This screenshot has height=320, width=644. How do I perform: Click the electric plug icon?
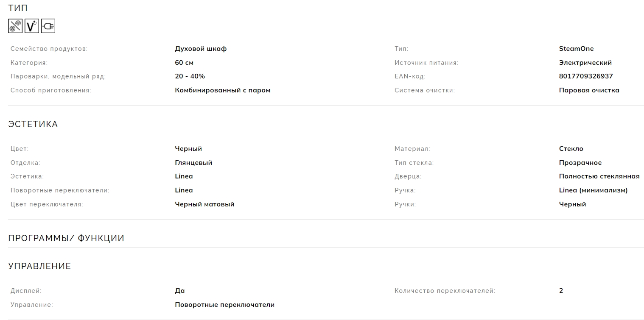pos(48,26)
